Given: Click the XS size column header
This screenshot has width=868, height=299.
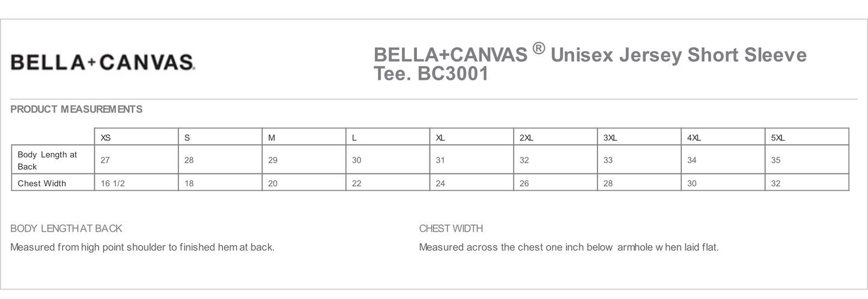Looking at the screenshot, I should (x=106, y=137).
